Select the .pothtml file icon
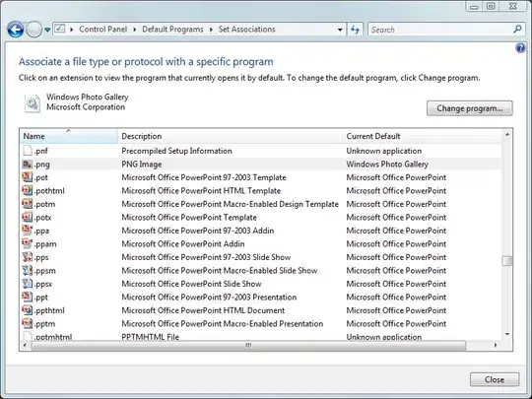This screenshot has width=532, height=399. 28,190
